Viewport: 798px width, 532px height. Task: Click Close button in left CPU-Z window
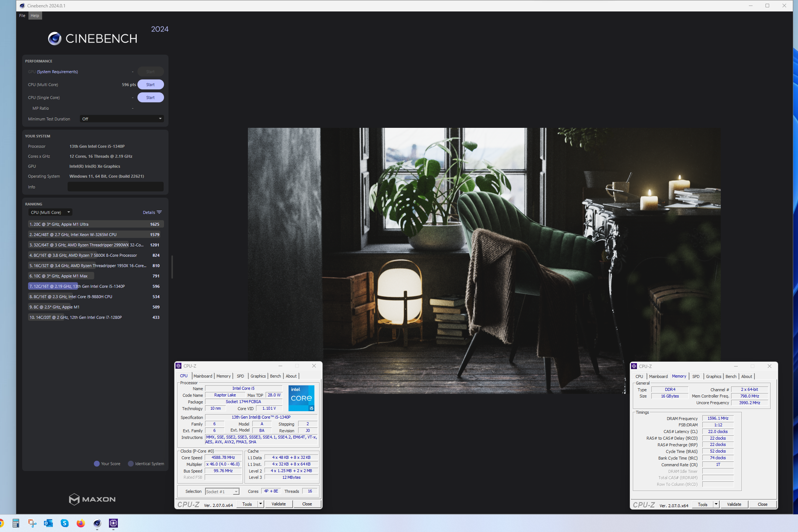[307, 504]
